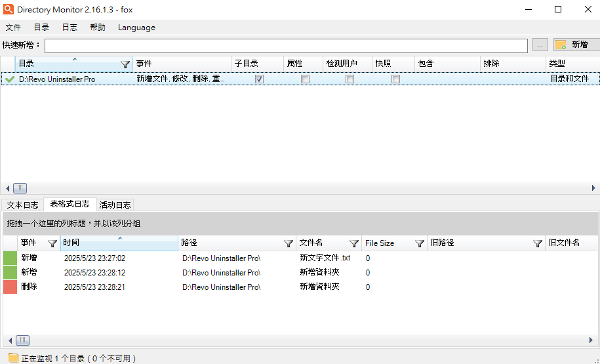Enable the 属性 checkbox
Screen dimensions: 600x364
[305, 79]
